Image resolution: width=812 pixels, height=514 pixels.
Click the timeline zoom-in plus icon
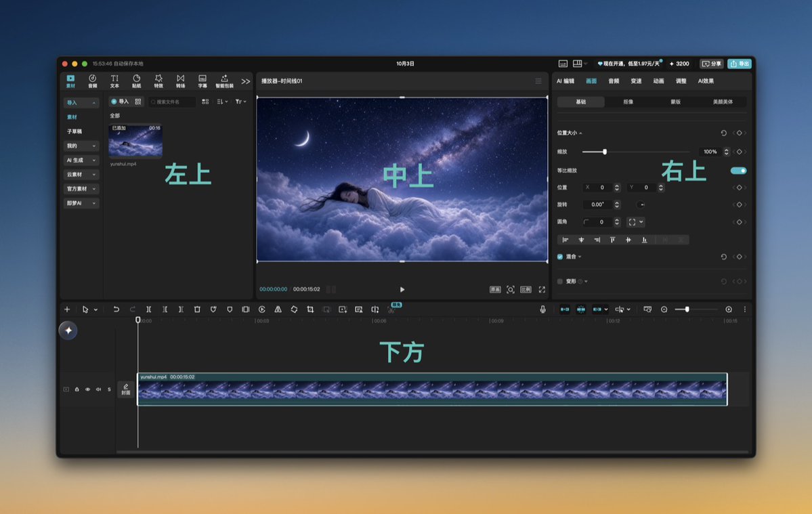tap(729, 309)
